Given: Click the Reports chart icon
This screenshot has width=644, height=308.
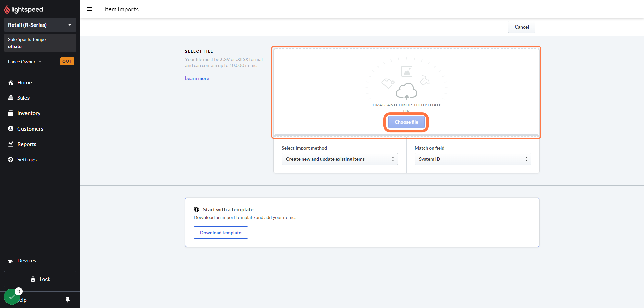Looking at the screenshot, I should (x=11, y=144).
